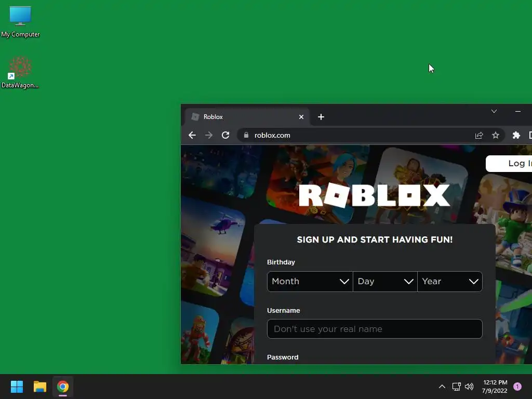The image size is (532, 399).
Task: Bookmark this page with star
Action: click(x=495, y=136)
